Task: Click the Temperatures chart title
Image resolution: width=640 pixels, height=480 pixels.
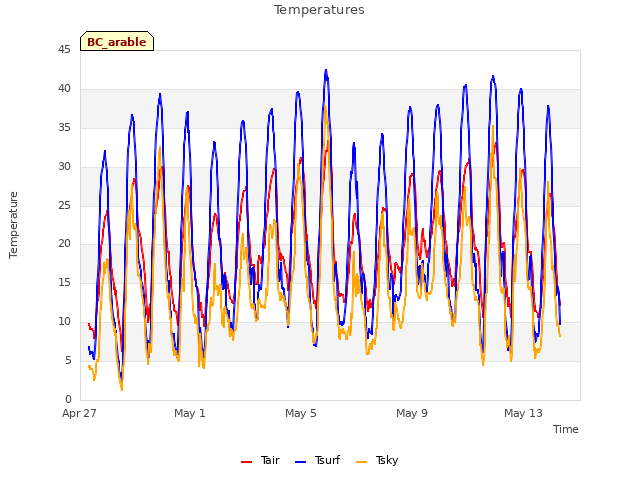Action: 319,10
